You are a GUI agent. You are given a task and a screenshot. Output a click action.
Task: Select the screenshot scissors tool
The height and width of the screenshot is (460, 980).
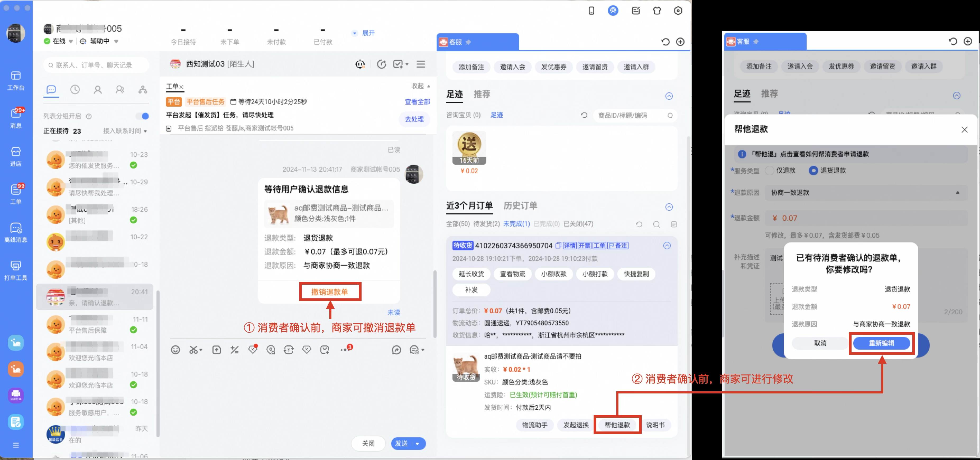pyautogui.click(x=193, y=350)
